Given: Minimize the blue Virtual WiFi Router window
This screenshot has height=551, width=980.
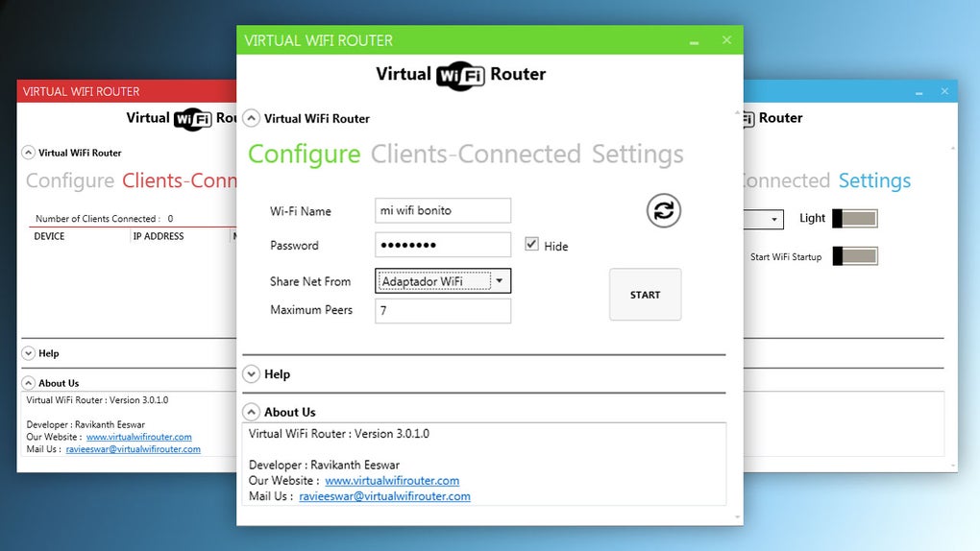Looking at the screenshot, I should pyautogui.click(x=919, y=92).
